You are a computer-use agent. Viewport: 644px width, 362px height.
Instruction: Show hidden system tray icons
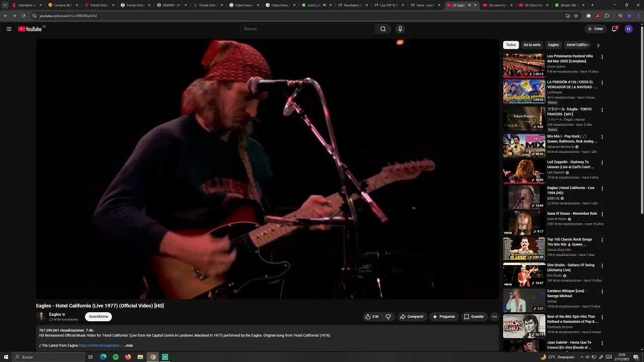(x=582, y=357)
